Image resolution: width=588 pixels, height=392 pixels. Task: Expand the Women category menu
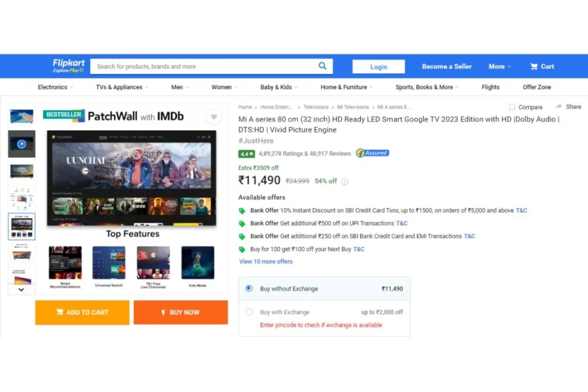pyautogui.click(x=225, y=87)
